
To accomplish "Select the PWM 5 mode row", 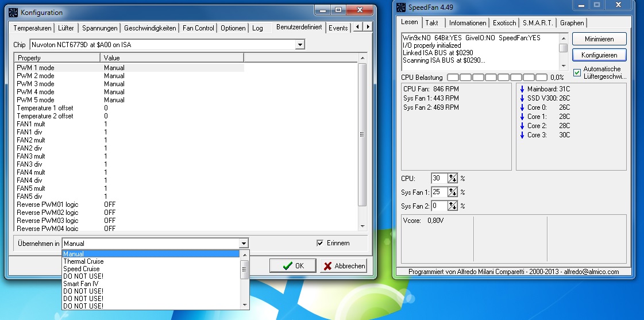I will 129,100.
